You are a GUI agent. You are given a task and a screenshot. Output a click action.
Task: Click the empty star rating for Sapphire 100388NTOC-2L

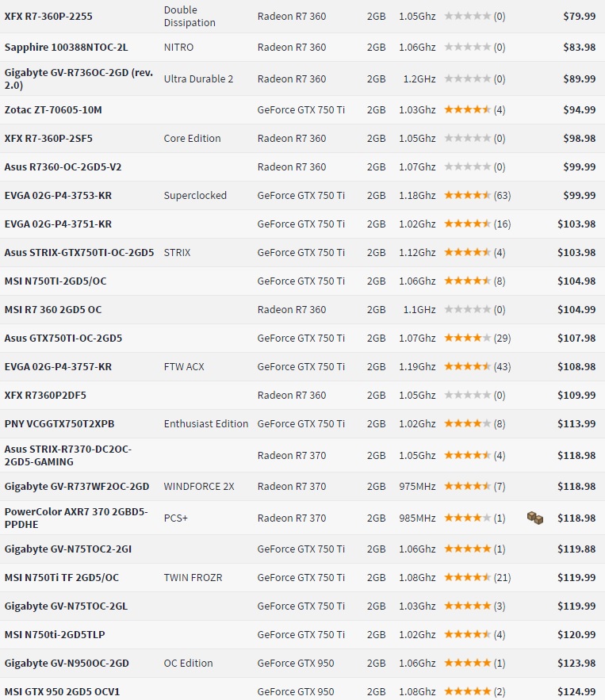click(467, 48)
